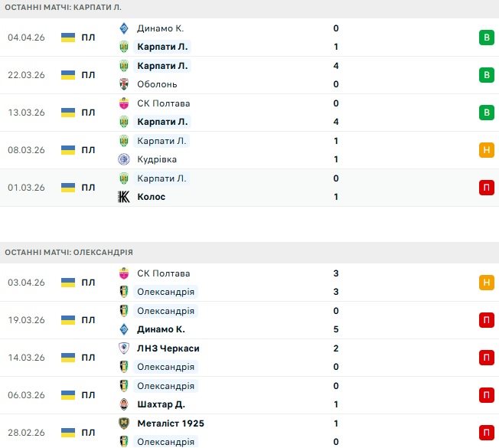Click the Колос team name
The height and width of the screenshot is (448, 499).
coord(152,197)
